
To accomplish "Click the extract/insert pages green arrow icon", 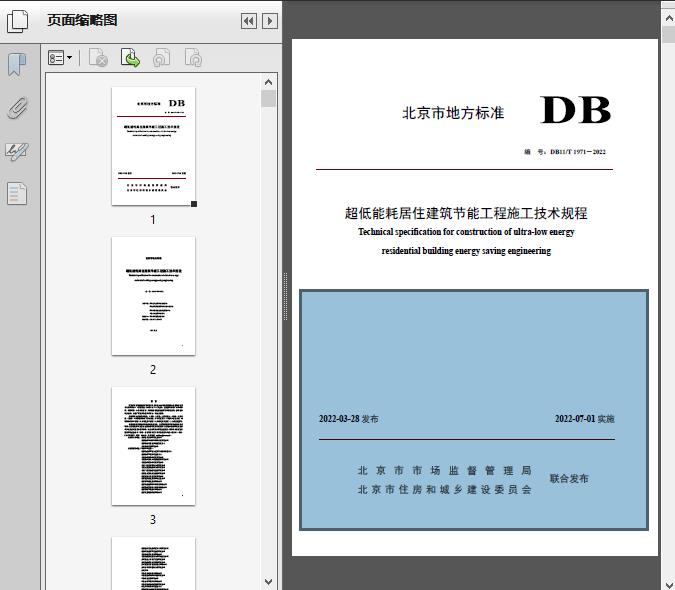I will tap(130, 58).
